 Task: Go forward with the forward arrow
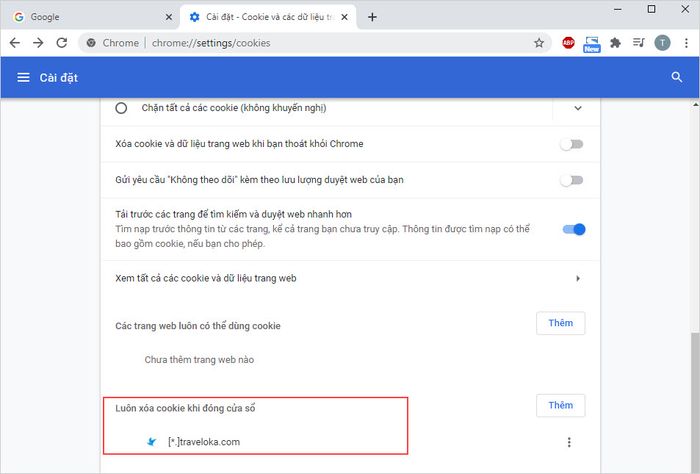coord(38,43)
